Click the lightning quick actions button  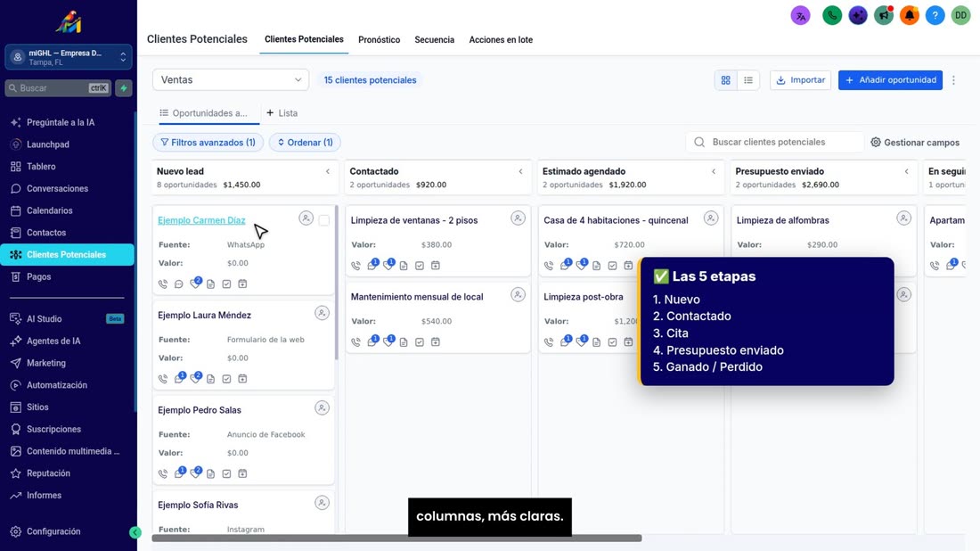click(124, 88)
